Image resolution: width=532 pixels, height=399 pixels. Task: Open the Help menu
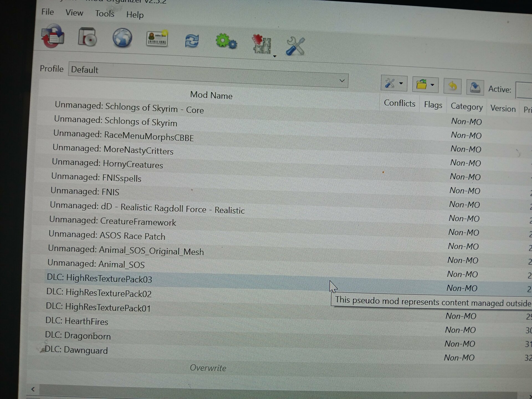coord(135,14)
